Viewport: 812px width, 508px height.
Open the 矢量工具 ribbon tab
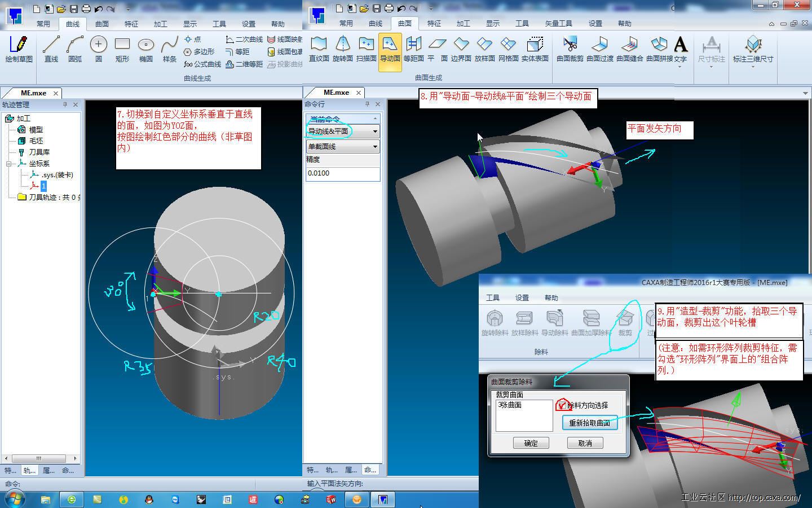tap(558, 24)
